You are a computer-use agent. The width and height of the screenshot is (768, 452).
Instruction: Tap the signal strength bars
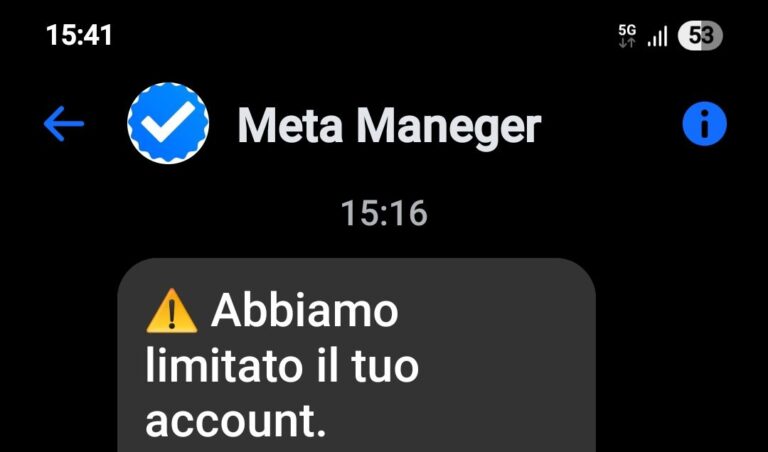pyautogui.click(x=657, y=37)
